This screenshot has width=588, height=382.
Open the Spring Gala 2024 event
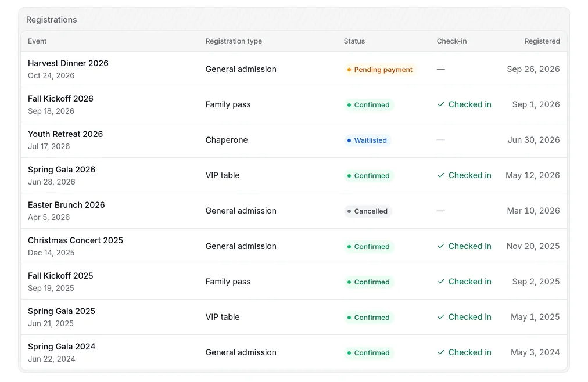[x=62, y=347]
